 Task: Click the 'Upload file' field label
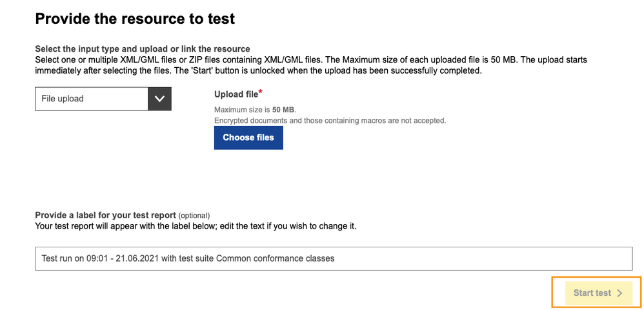236,95
